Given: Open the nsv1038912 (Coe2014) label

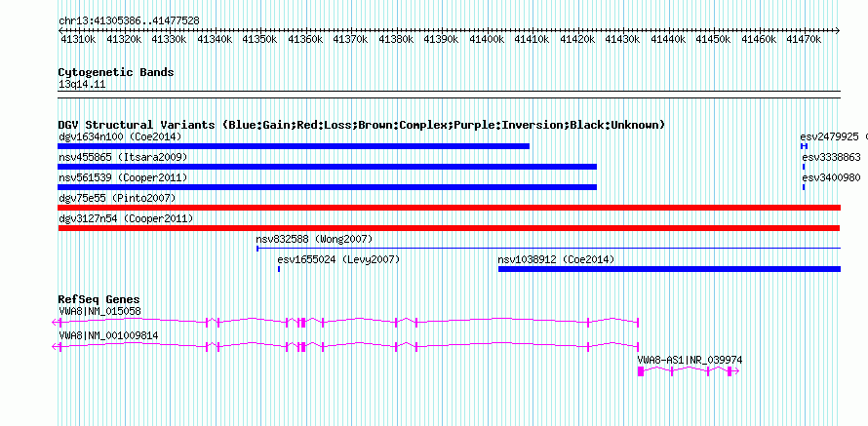Looking at the screenshot, I should (556, 259).
